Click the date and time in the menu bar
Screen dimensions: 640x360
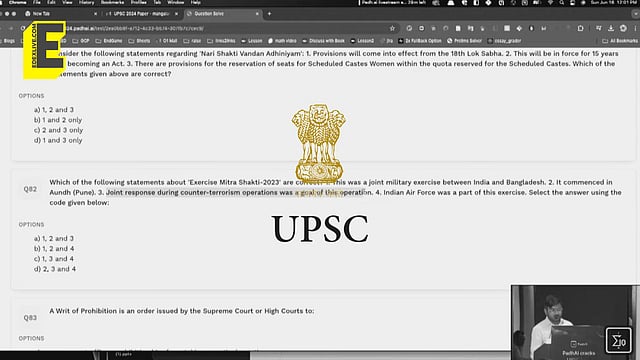613,2
